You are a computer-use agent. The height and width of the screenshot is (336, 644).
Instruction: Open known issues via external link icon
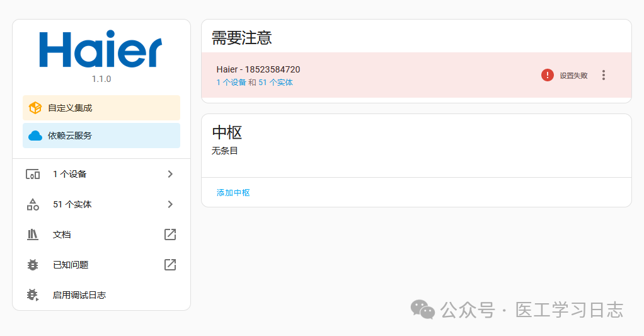pos(170,265)
